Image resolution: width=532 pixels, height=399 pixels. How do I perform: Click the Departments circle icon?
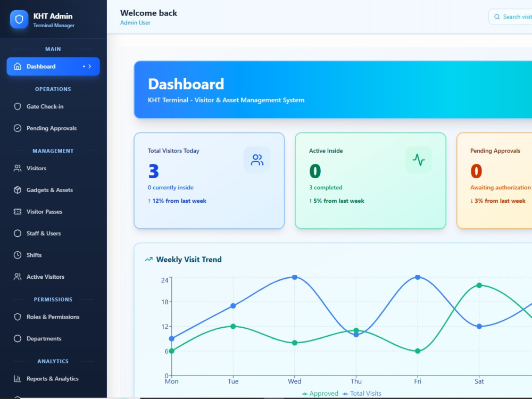[x=18, y=338]
